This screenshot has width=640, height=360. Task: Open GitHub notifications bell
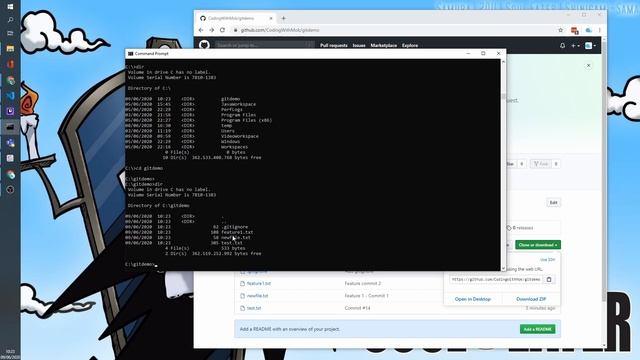pos(562,45)
